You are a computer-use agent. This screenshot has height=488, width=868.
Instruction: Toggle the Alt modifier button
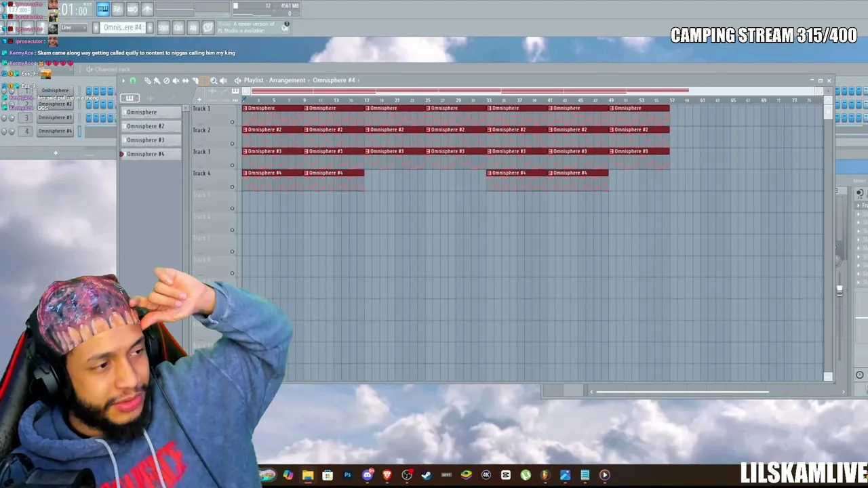tap(193, 28)
